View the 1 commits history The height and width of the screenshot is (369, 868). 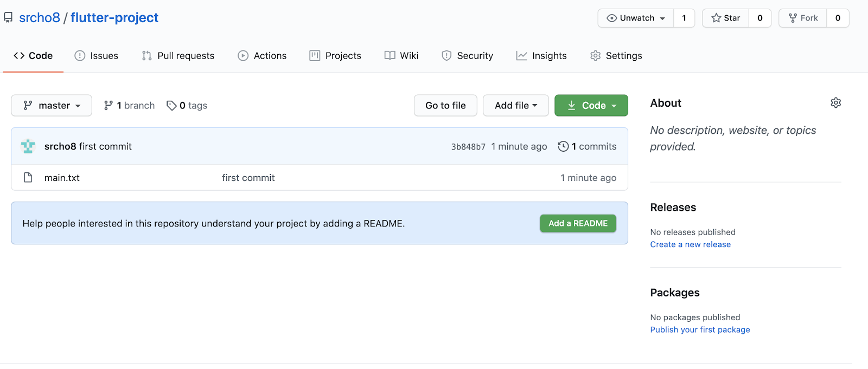pyautogui.click(x=588, y=146)
